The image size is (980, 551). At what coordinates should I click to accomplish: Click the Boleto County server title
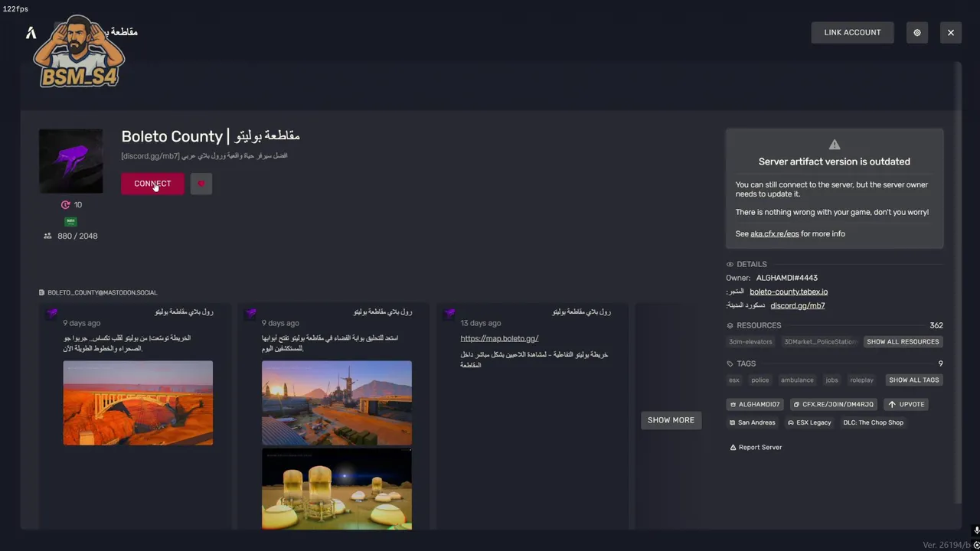[211, 136]
